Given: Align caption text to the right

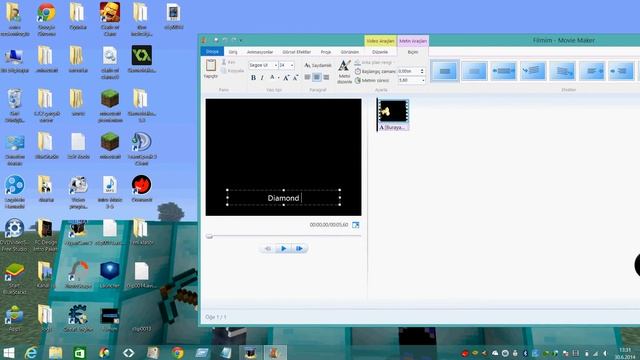Looking at the screenshot, I should [x=326, y=77].
